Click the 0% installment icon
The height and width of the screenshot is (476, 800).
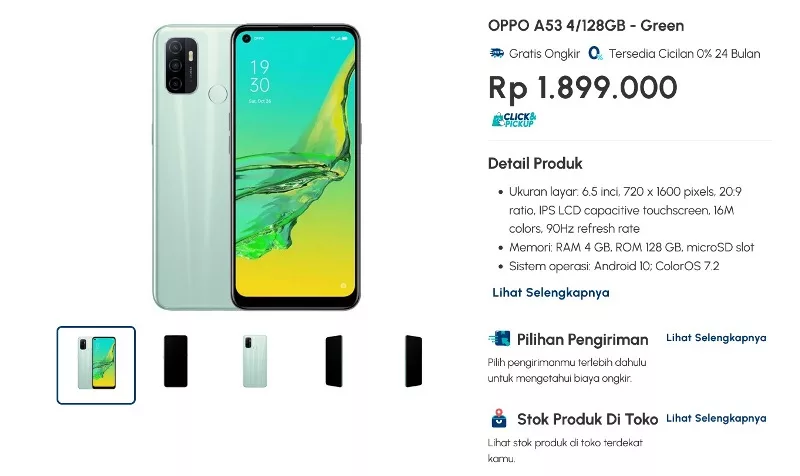coord(595,53)
